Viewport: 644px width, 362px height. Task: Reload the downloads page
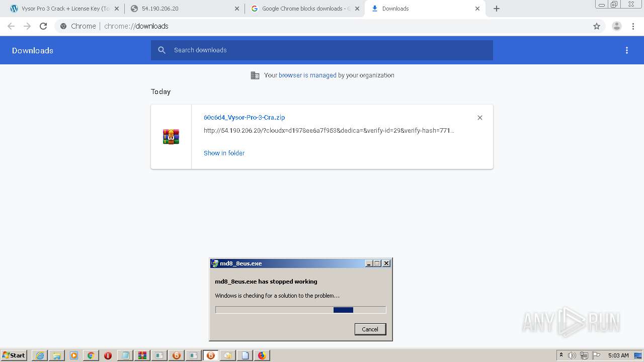coord(43,26)
